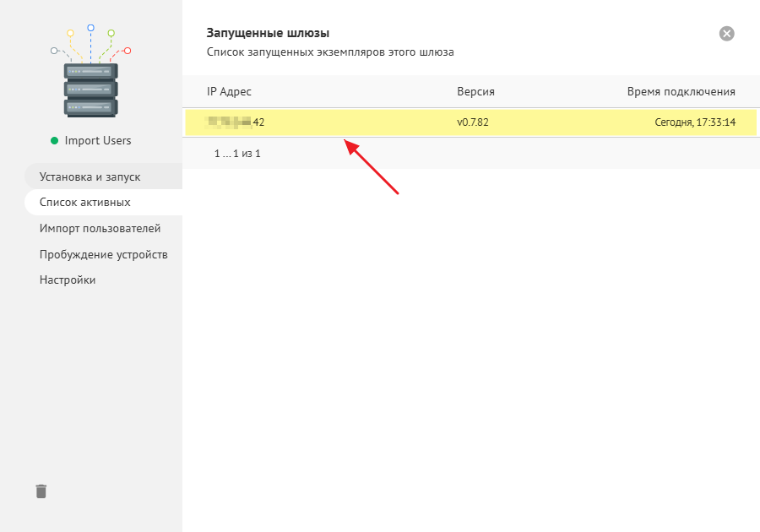Select the Список активных menu item
760x532 pixels.
coord(84,203)
